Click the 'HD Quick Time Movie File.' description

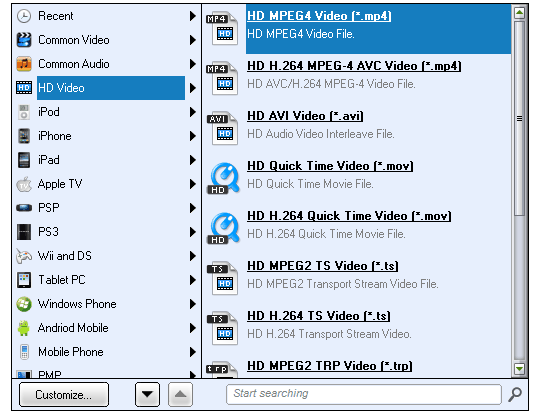(310, 184)
